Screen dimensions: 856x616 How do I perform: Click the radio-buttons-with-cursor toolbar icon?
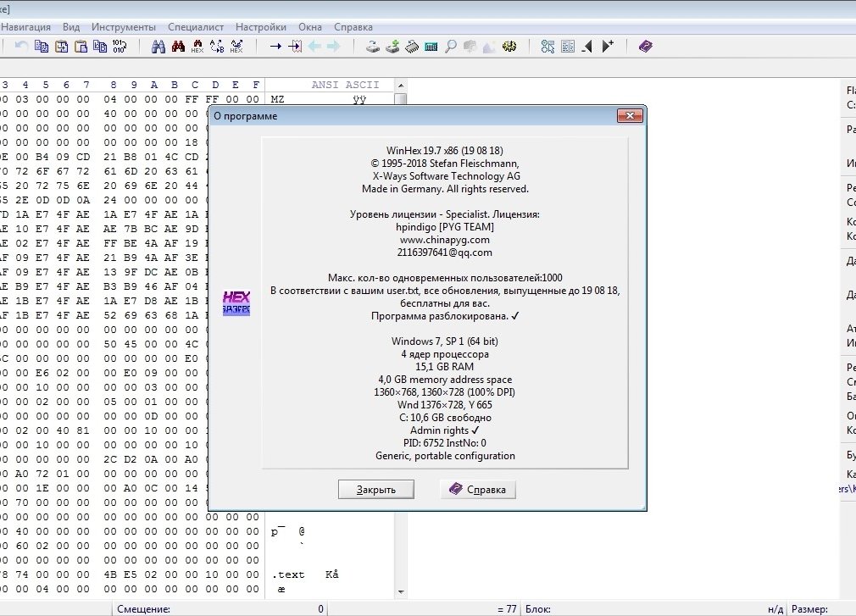[x=548, y=47]
